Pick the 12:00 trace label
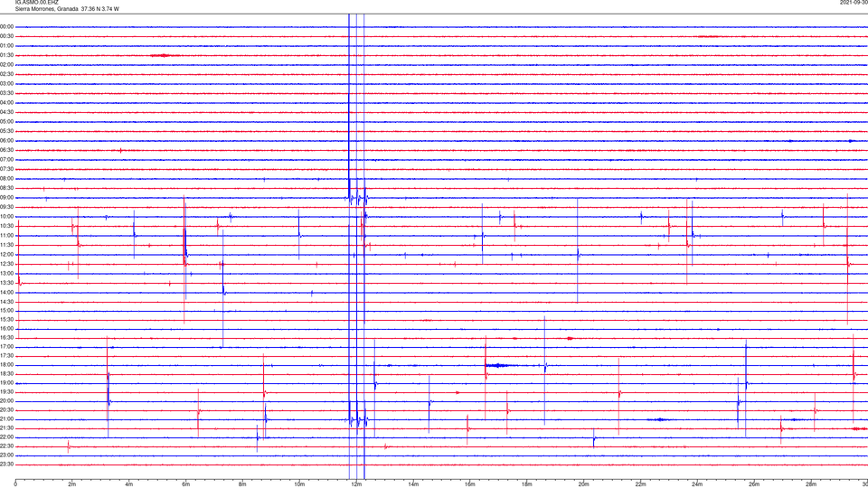 pyautogui.click(x=6, y=255)
